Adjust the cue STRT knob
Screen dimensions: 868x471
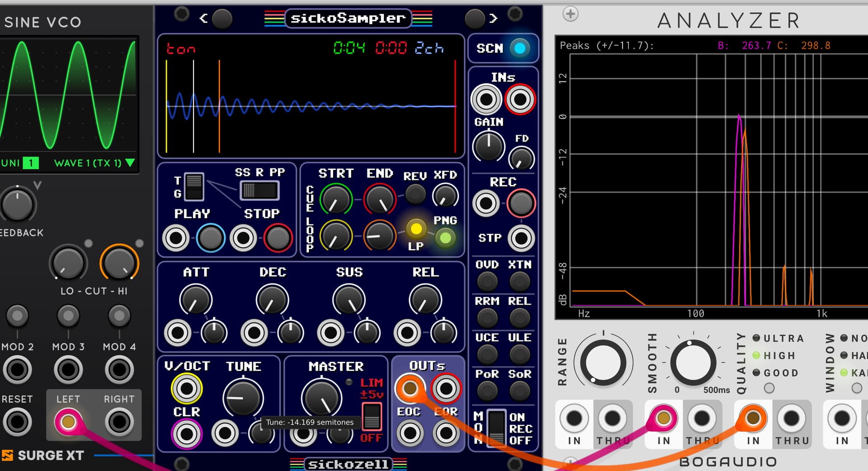[x=336, y=200]
